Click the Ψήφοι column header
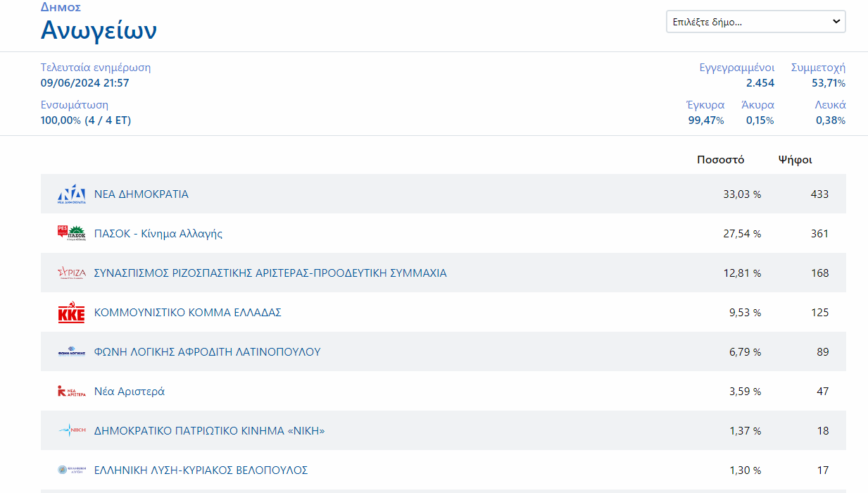The height and width of the screenshot is (493, 868). click(795, 160)
